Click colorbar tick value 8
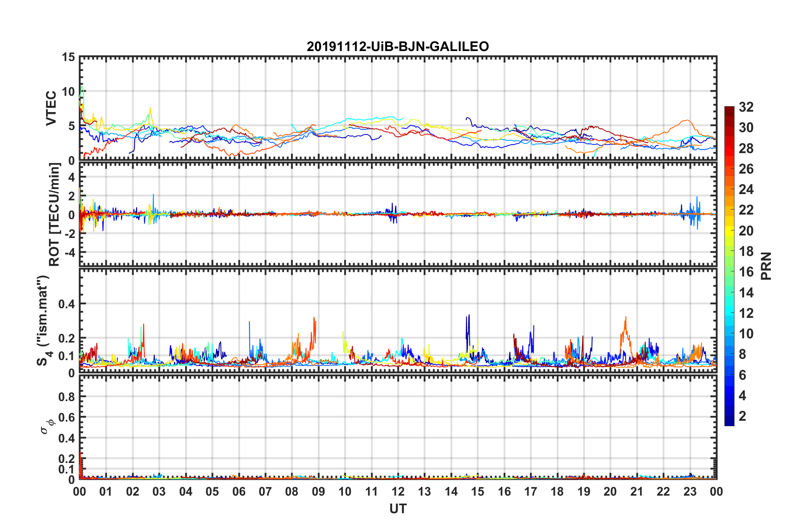 point(742,354)
